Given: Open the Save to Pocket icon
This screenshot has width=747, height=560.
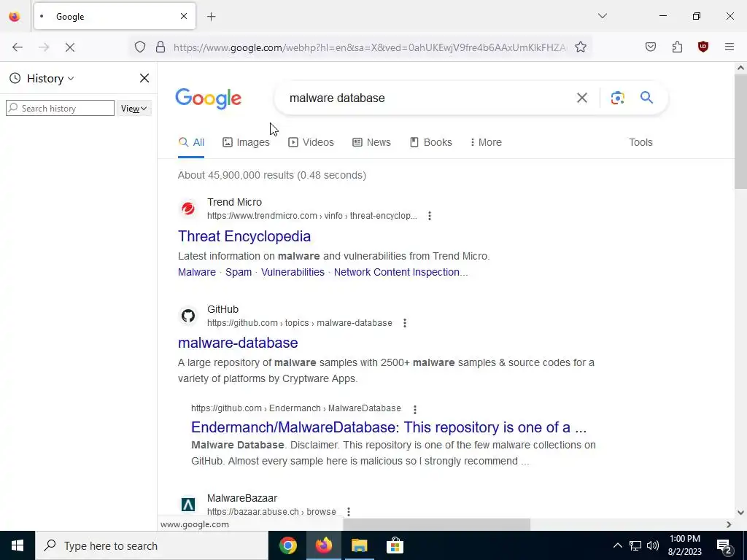Looking at the screenshot, I should (650, 47).
